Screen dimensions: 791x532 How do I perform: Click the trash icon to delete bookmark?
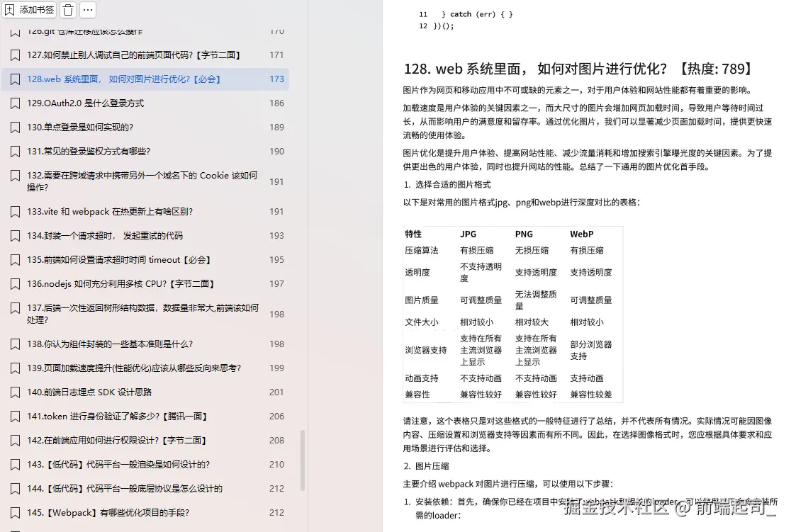point(68,10)
